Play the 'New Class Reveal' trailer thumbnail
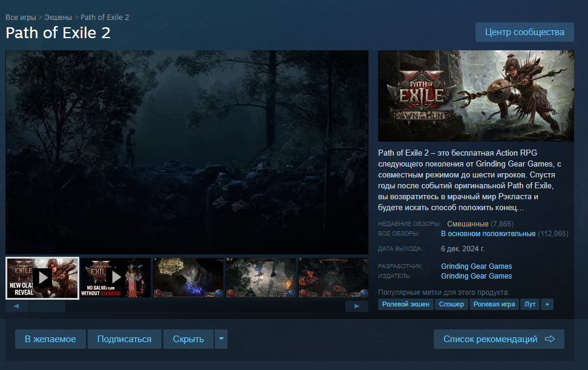This screenshot has width=588, height=370. [x=42, y=278]
